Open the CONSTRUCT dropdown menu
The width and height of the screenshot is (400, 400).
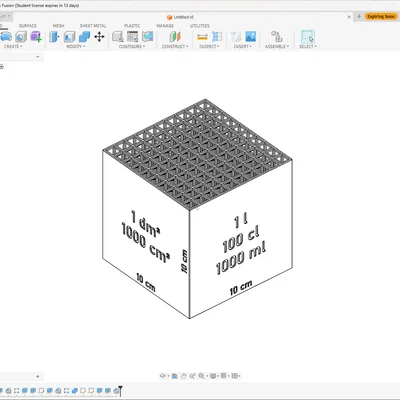[175, 46]
